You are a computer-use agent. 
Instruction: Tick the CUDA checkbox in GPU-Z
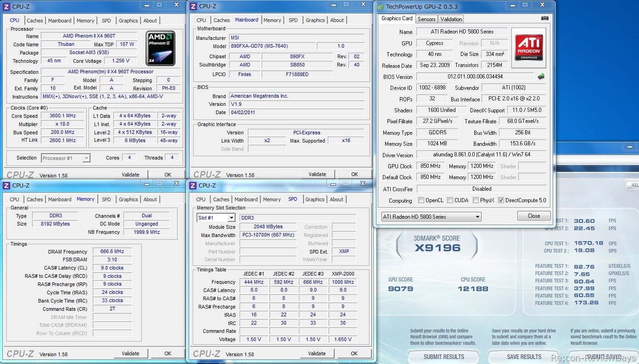[450, 200]
